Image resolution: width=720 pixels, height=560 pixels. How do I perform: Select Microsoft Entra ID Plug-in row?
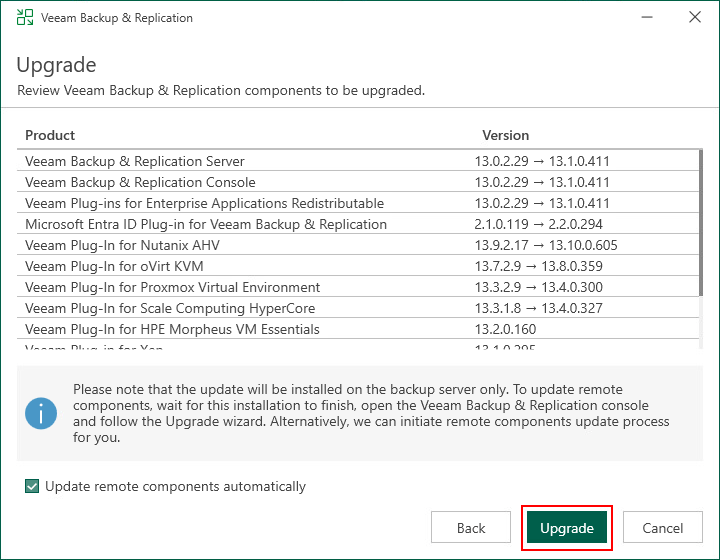click(x=358, y=224)
